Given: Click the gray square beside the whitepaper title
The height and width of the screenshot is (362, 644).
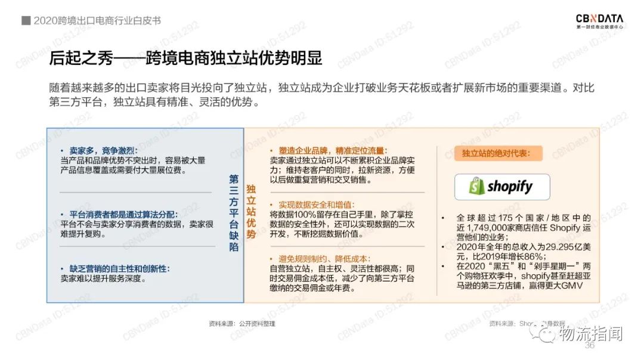Looking at the screenshot, I should coord(26,20).
